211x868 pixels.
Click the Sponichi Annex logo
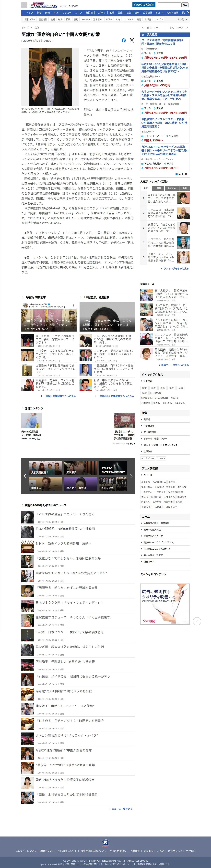[43, 5]
